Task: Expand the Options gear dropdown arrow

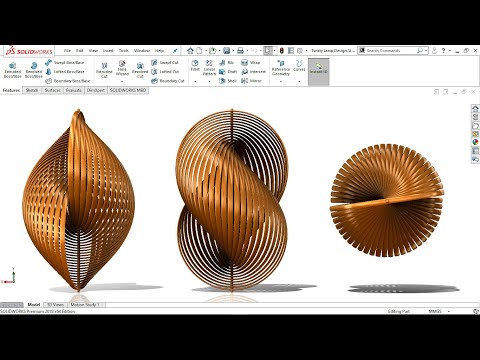Action: click(x=306, y=51)
